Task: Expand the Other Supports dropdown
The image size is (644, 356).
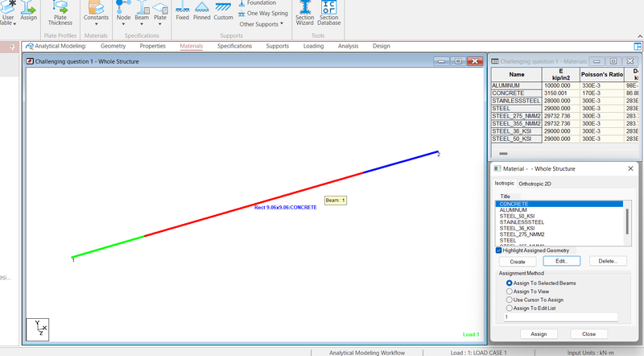Action: click(x=261, y=24)
